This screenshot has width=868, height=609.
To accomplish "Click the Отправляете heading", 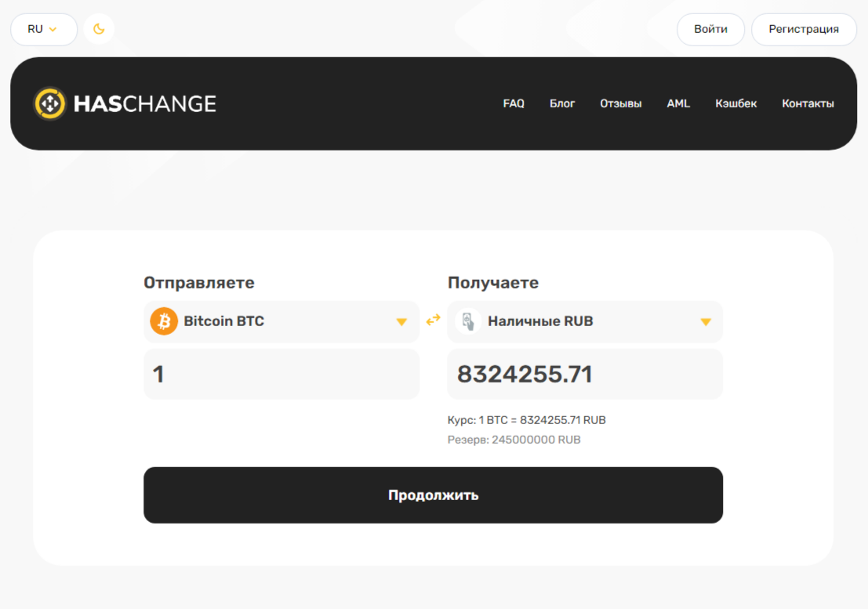I will point(199,283).
